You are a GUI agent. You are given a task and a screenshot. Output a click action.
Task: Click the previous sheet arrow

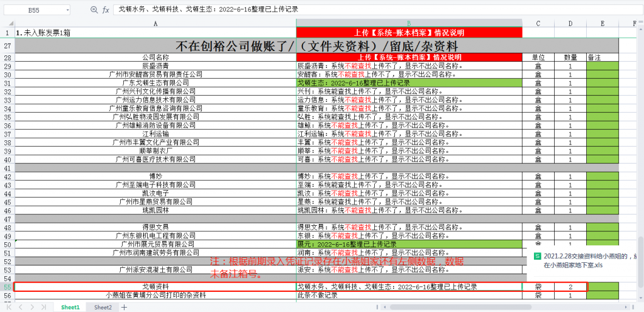(x=20, y=307)
